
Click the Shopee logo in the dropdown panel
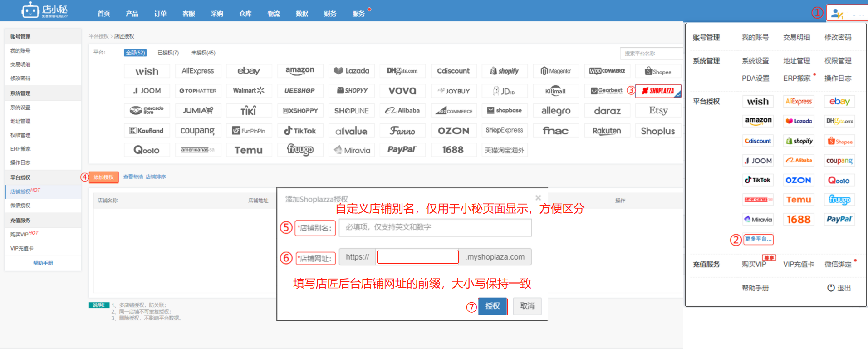[x=840, y=141]
